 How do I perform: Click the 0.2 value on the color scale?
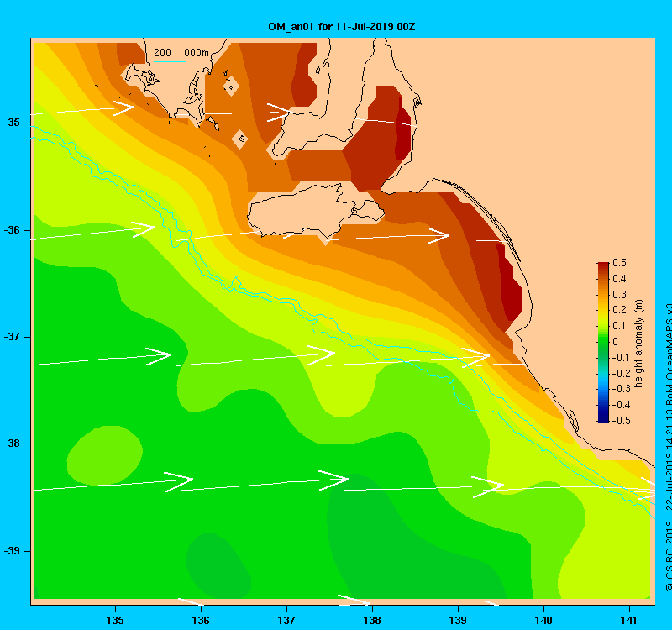click(x=619, y=310)
